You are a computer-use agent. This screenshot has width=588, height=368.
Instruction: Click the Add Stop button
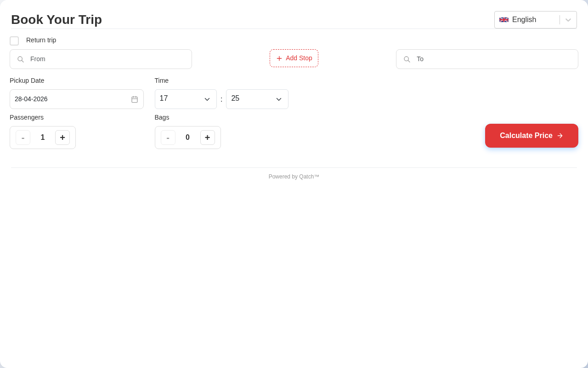pyautogui.click(x=294, y=58)
